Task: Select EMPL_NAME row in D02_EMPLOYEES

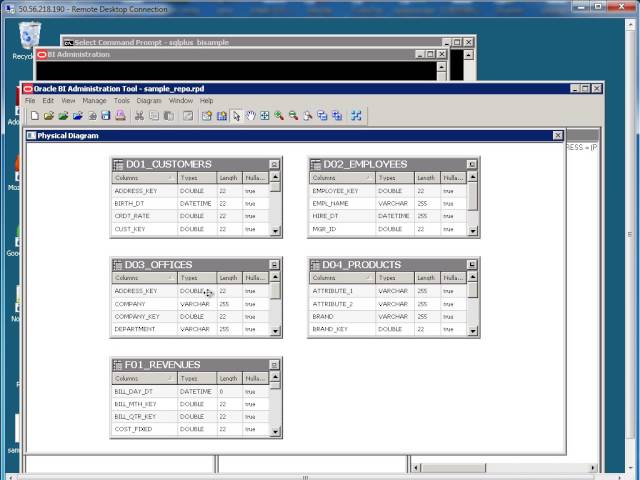Action: pyautogui.click(x=388, y=204)
